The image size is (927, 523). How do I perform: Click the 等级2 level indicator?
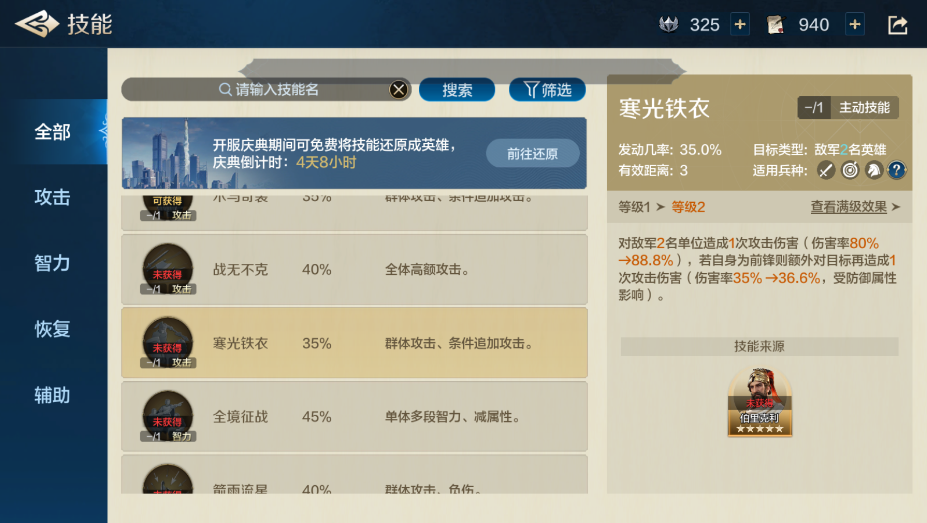click(x=688, y=207)
